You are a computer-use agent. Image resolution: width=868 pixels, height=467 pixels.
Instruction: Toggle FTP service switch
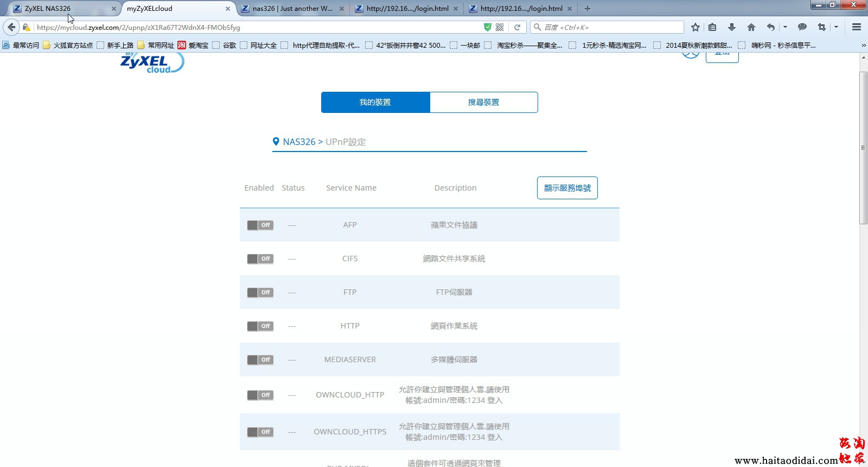[x=260, y=292]
